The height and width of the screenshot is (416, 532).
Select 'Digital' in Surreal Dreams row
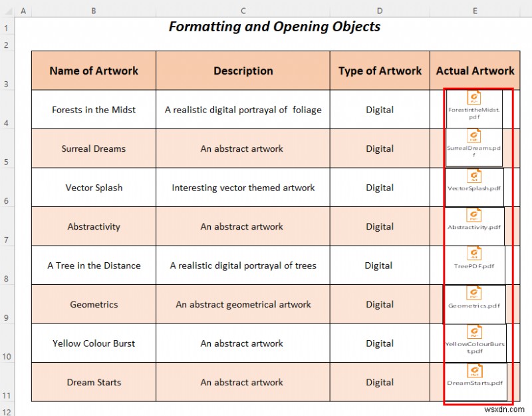[380, 148]
